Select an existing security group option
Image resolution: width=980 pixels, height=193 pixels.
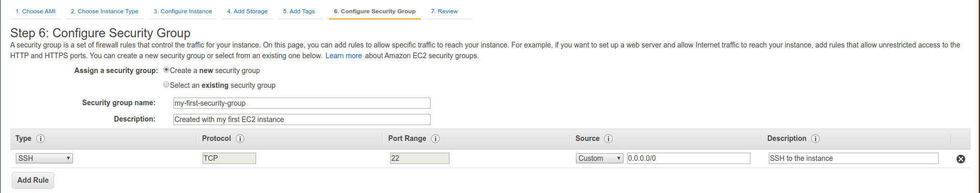point(166,85)
